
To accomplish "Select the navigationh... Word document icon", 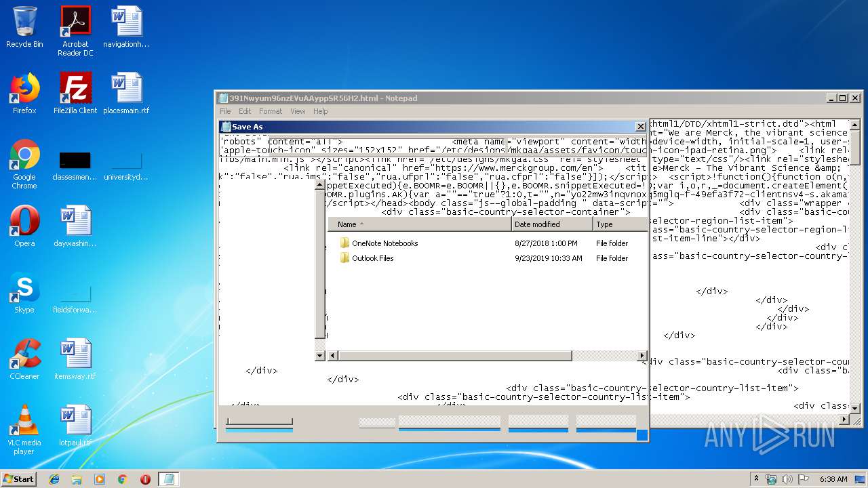I will pyautogui.click(x=126, y=27).
